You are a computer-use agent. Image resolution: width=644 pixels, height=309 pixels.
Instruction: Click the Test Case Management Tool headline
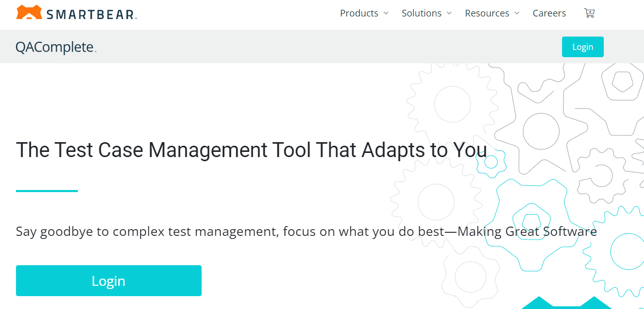[x=251, y=150]
